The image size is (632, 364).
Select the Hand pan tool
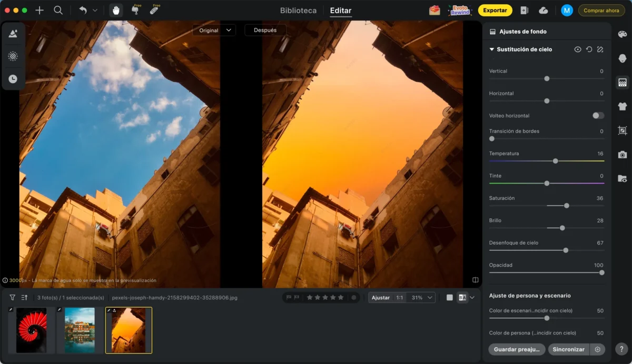(x=116, y=10)
